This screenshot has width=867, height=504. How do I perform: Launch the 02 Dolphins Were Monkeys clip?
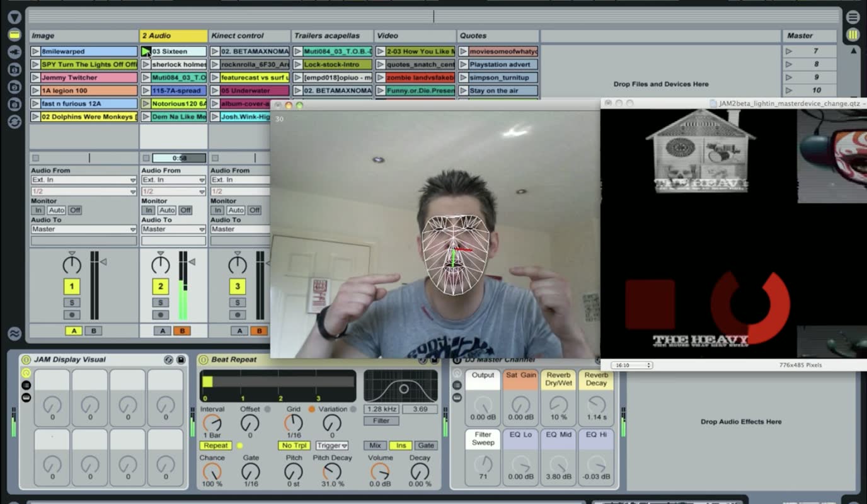[35, 117]
